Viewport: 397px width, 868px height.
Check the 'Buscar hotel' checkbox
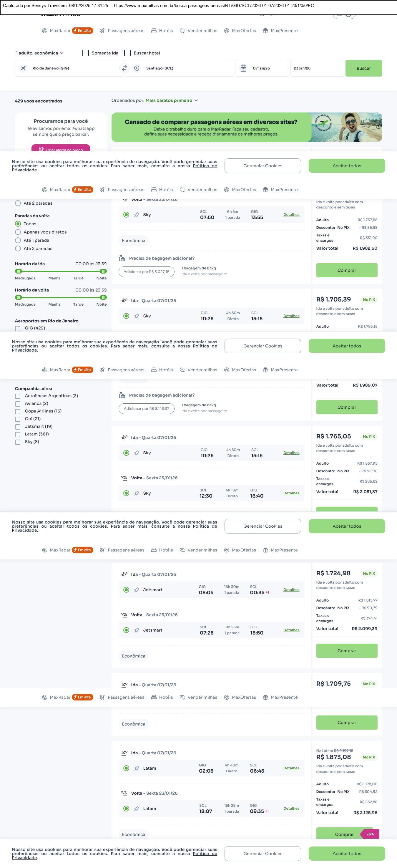coord(128,53)
